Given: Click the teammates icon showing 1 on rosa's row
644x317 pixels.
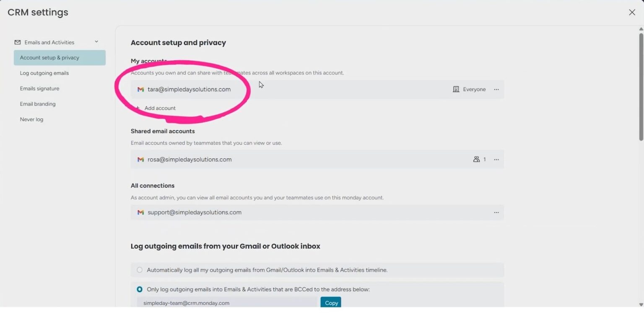Looking at the screenshot, I should (x=477, y=159).
